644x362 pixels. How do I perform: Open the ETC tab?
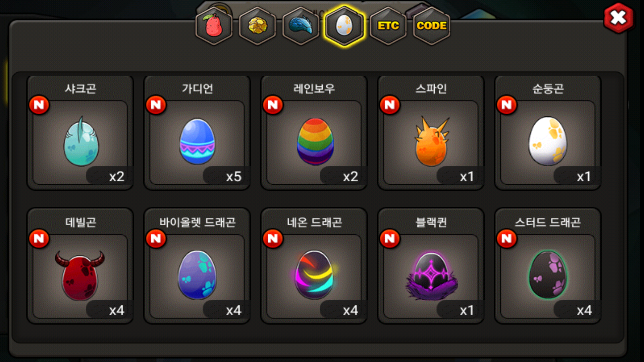click(388, 26)
